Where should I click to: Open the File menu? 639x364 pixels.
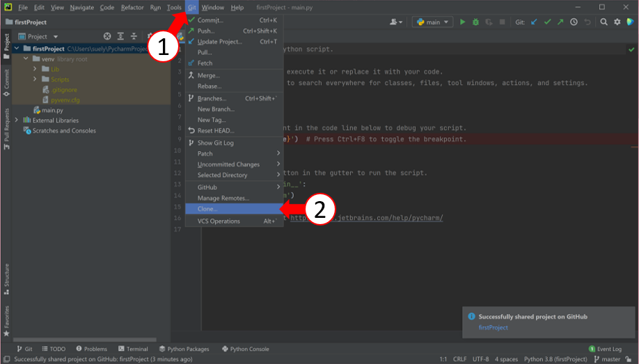click(23, 8)
